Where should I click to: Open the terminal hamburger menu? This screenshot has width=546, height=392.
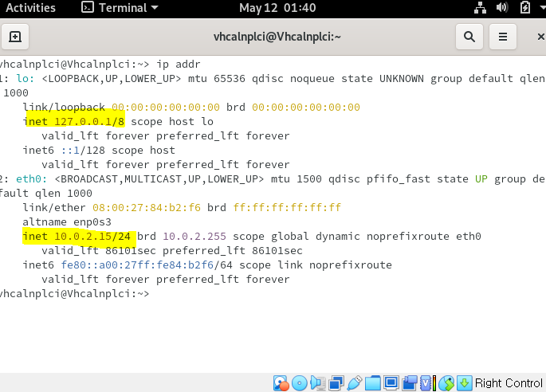[x=502, y=37]
